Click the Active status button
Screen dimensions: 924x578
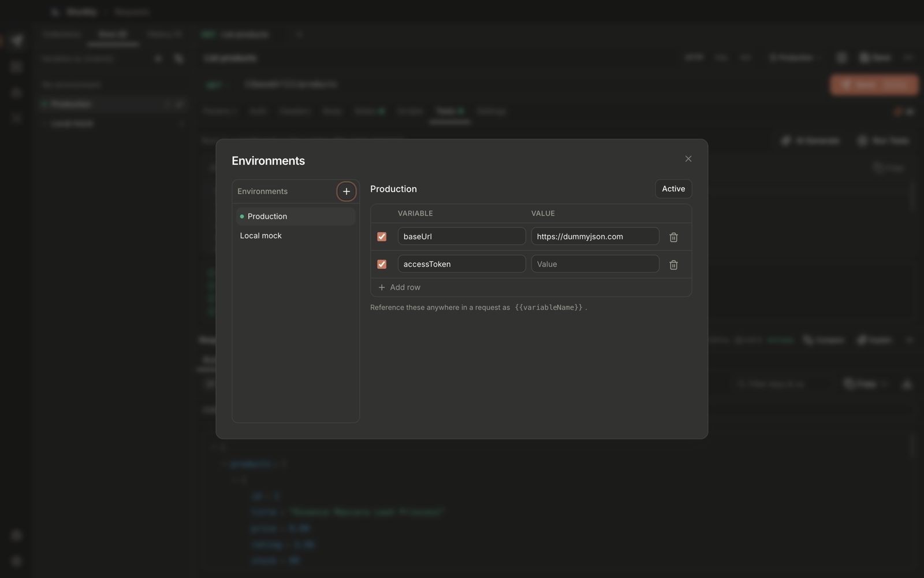tap(673, 189)
